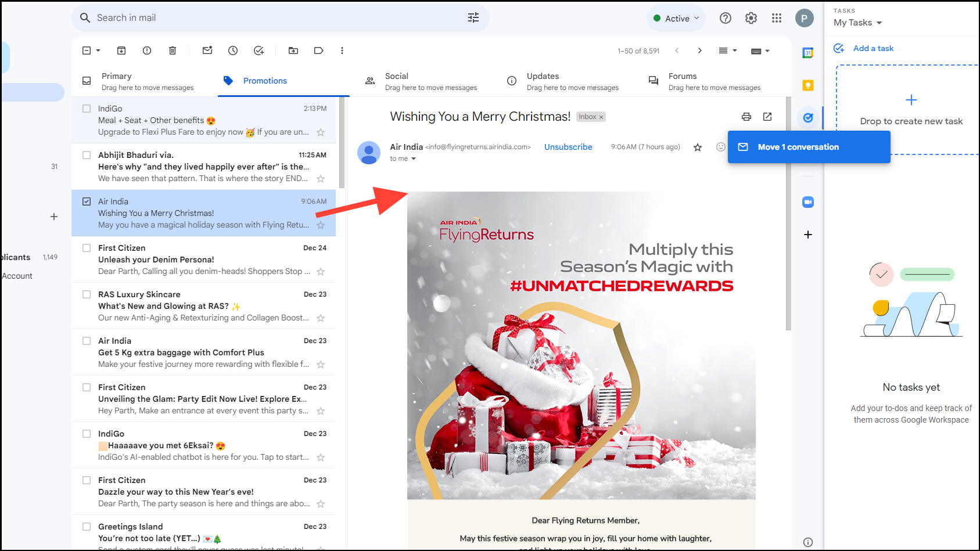The height and width of the screenshot is (551, 980).
Task: Tick the Air India extra baggage email
Action: point(87,341)
